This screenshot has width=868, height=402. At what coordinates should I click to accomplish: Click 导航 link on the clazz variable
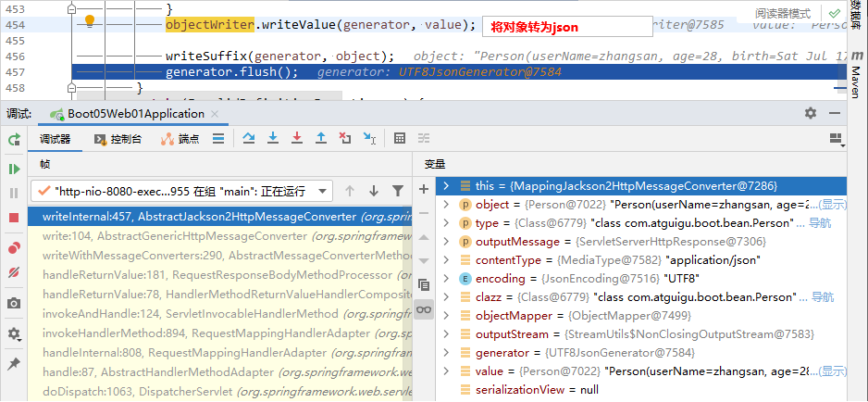pos(823,297)
